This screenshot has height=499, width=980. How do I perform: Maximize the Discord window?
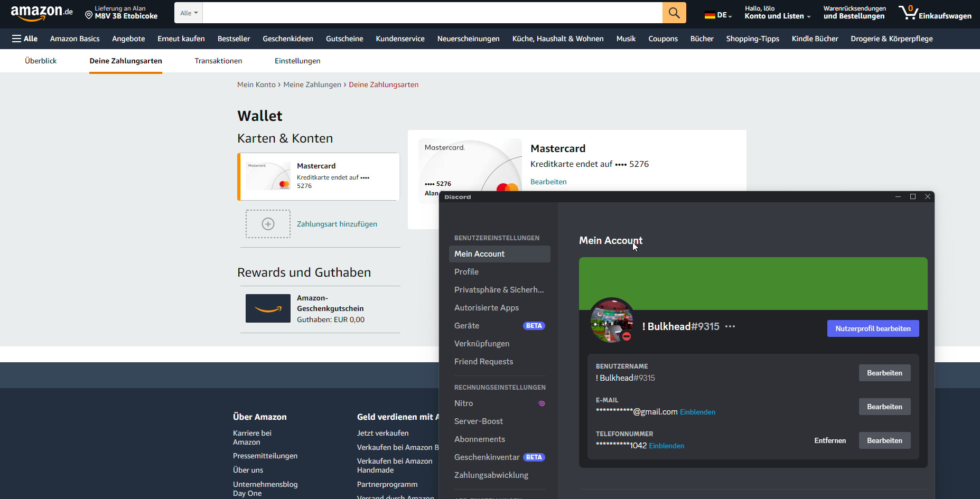912,196
